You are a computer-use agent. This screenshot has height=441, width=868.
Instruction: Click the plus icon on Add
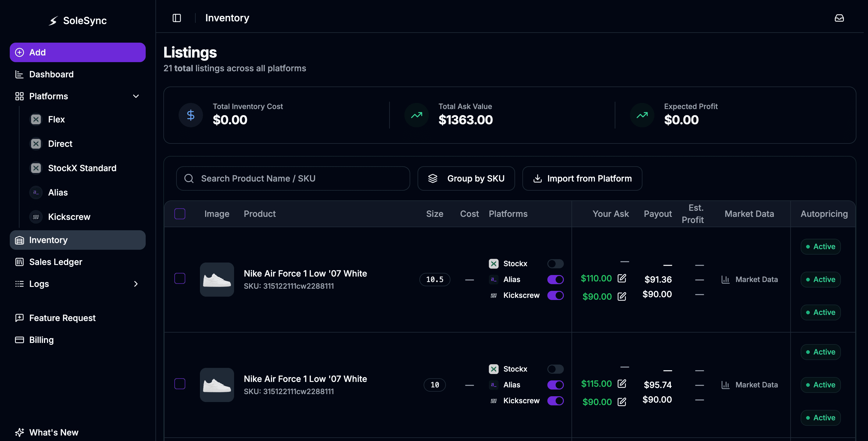click(x=20, y=52)
